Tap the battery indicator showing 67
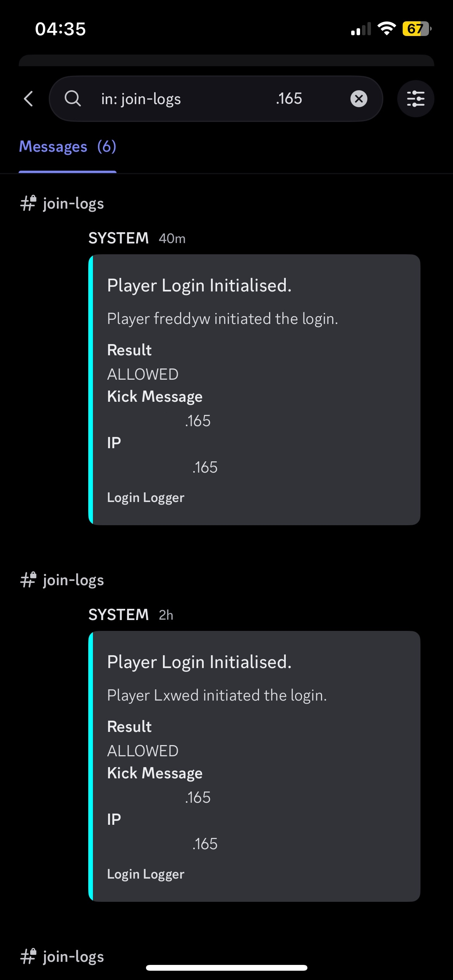Screen dimensions: 453x980 tap(417, 29)
